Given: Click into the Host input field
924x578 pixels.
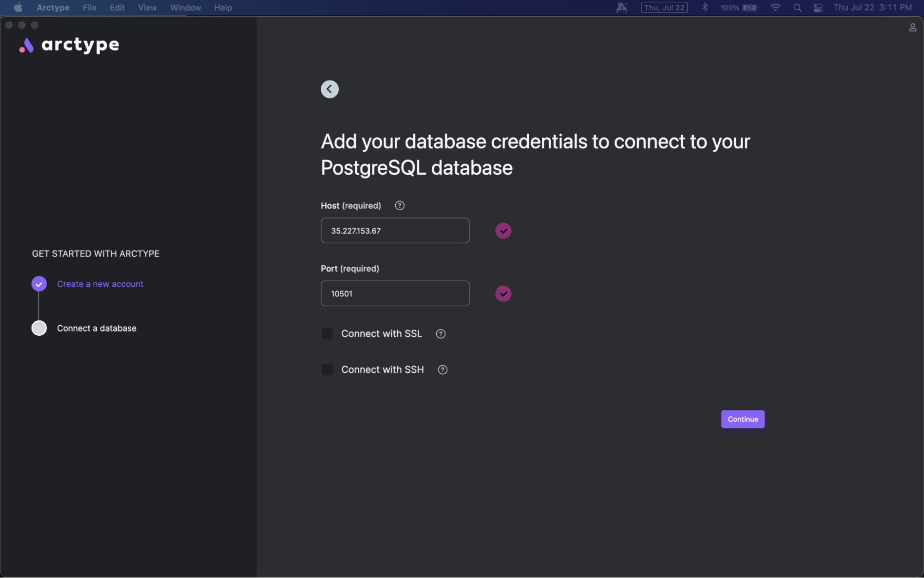Looking at the screenshot, I should 395,231.
